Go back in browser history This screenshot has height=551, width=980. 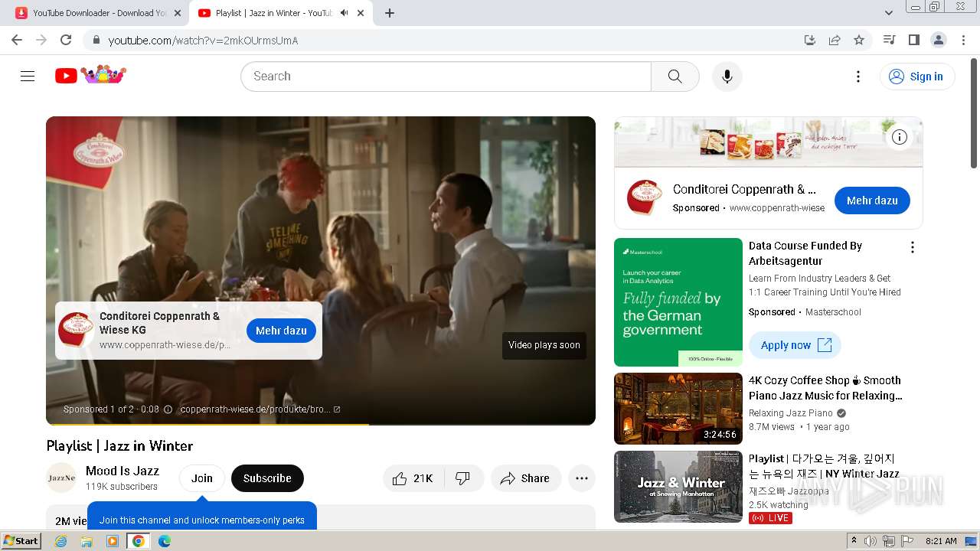[x=17, y=40]
